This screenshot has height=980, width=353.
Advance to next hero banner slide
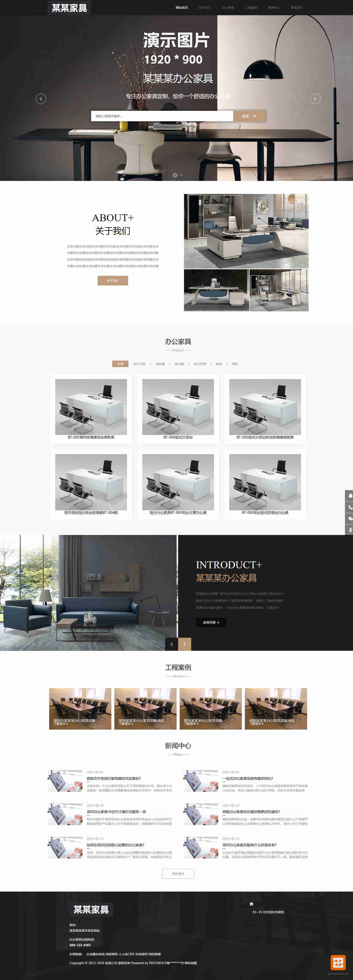click(315, 99)
